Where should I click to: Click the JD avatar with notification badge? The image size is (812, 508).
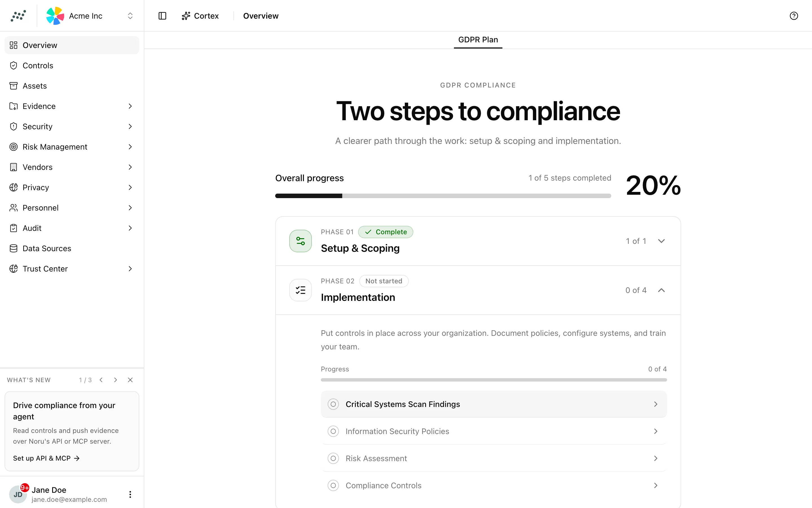click(18, 494)
